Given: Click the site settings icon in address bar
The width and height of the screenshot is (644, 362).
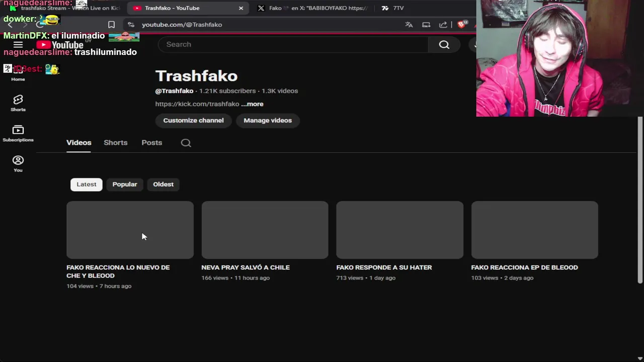Looking at the screenshot, I should coord(131,25).
